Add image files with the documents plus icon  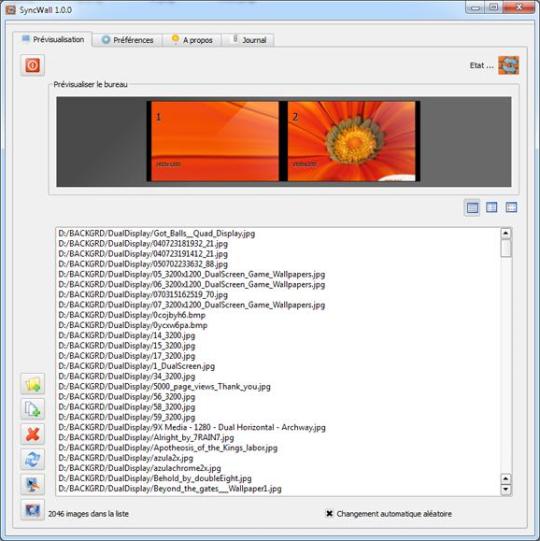click(32, 409)
